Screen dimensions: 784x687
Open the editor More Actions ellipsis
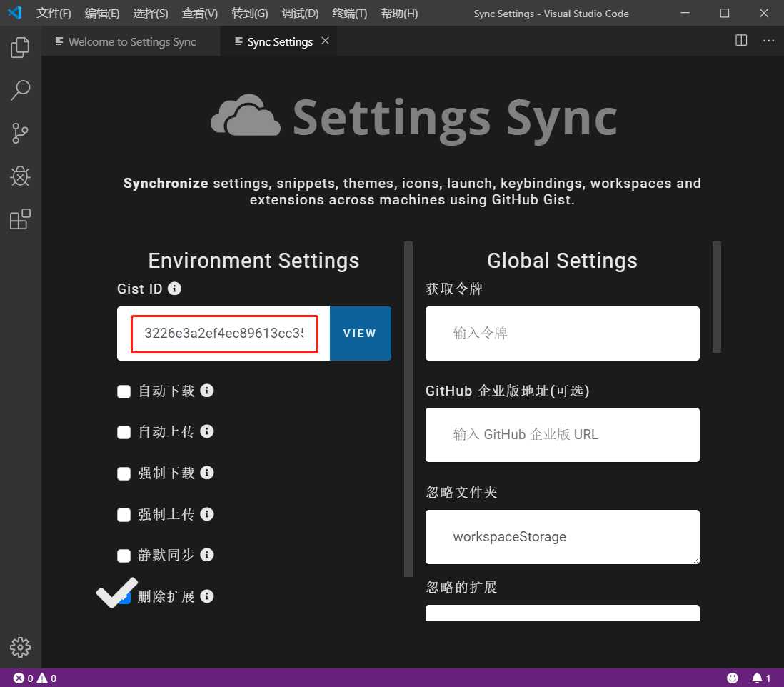click(x=768, y=41)
